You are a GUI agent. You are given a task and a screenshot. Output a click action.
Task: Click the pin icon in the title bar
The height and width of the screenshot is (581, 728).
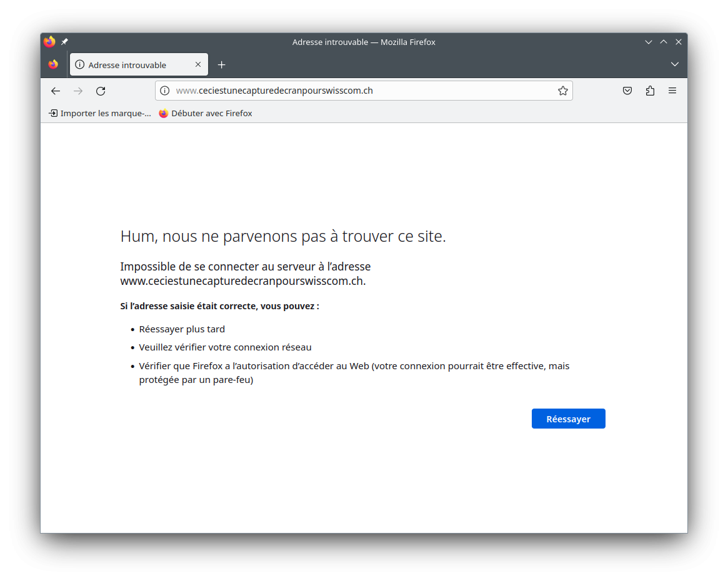[x=64, y=42]
